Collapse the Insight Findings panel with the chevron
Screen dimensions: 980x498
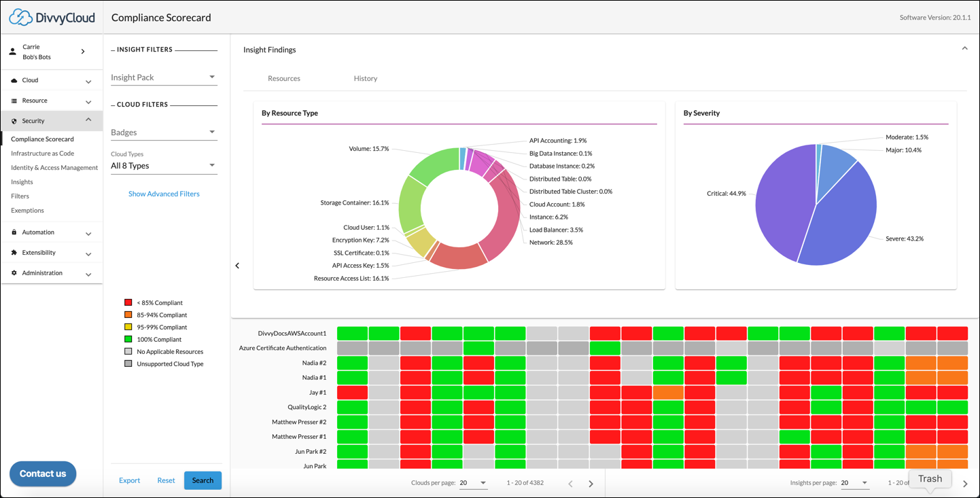tap(964, 48)
